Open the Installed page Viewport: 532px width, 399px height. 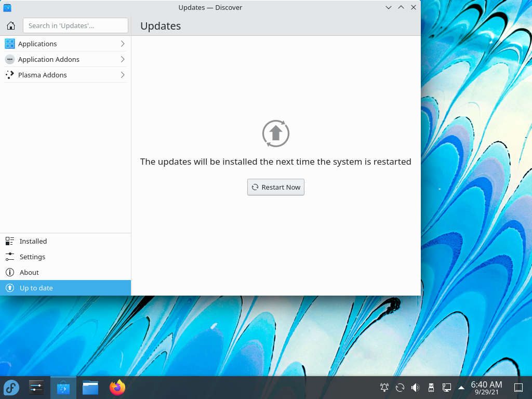pos(65,241)
